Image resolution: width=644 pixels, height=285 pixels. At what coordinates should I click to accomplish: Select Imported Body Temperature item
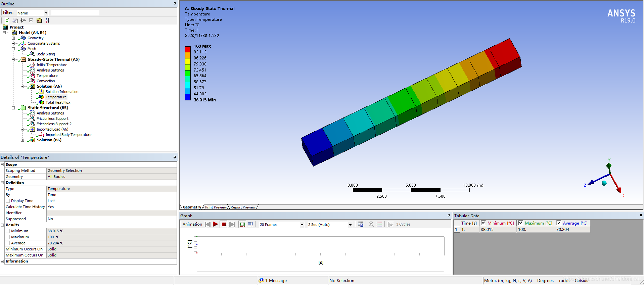coord(68,135)
